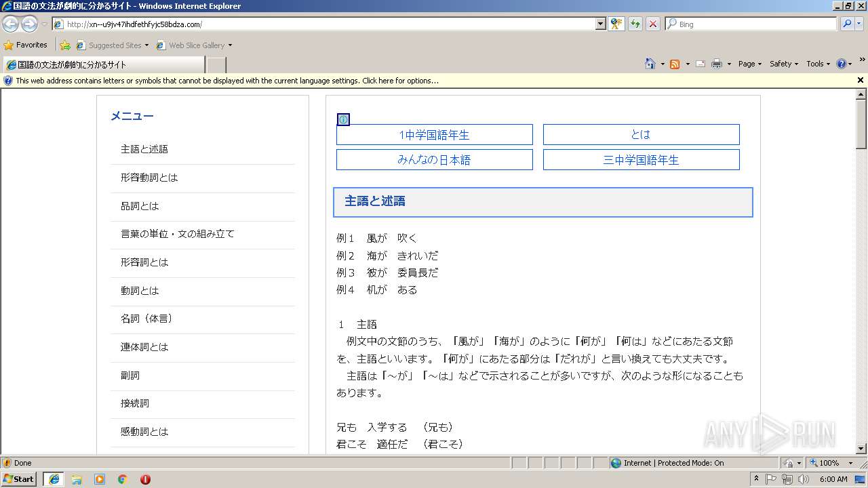
Task: Click the Add to Favorites Bar icon
Action: pyautogui.click(x=64, y=45)
